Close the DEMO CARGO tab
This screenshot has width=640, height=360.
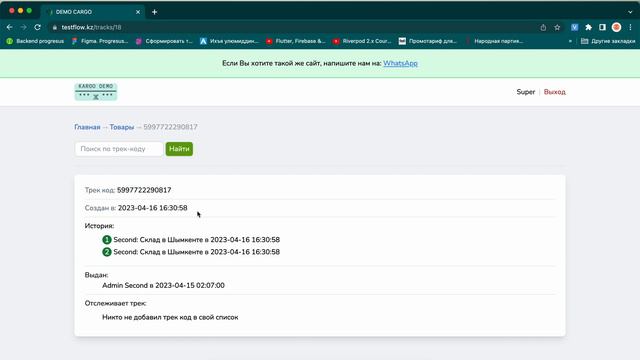[138, 12]
